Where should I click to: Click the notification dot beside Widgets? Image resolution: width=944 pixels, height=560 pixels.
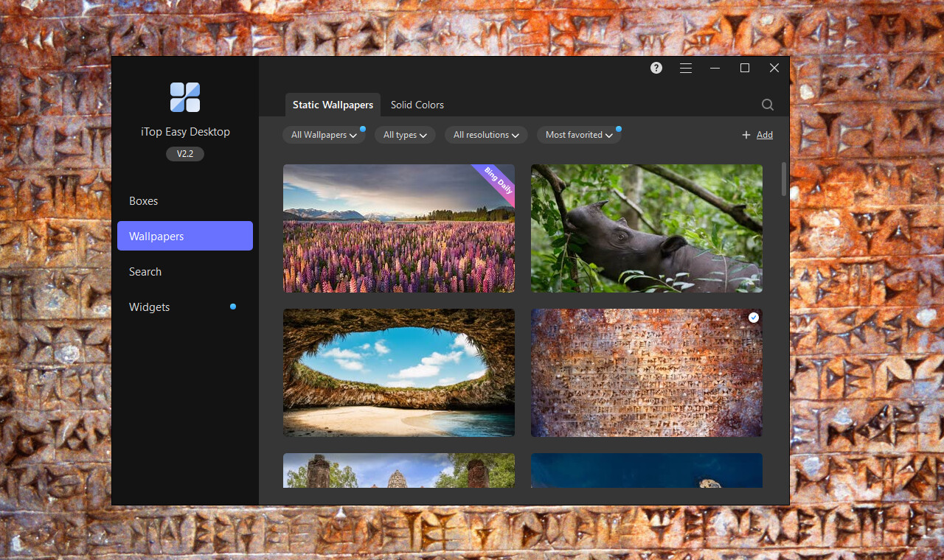[x=233, y=306]
